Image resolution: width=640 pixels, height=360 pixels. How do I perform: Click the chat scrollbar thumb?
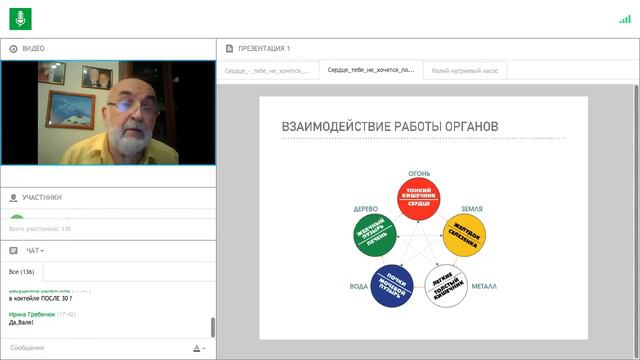(213, 327)
